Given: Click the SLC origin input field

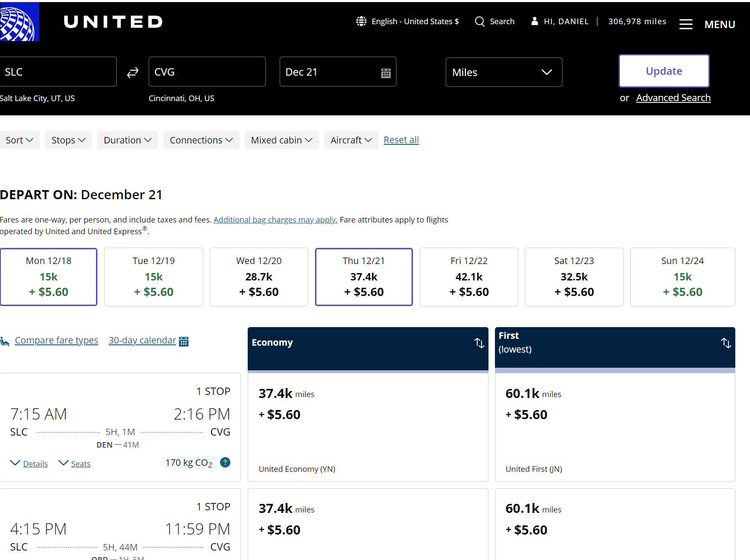Looking at the screenshot, I should pyautogui.click(x=58, y=72).
